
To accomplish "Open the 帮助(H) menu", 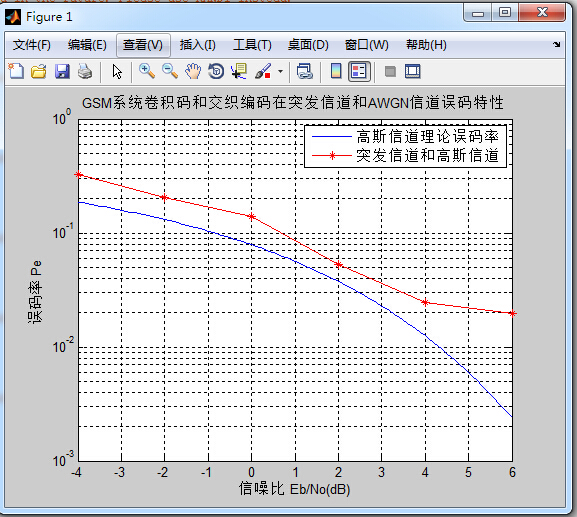I will tap(426, 45).
